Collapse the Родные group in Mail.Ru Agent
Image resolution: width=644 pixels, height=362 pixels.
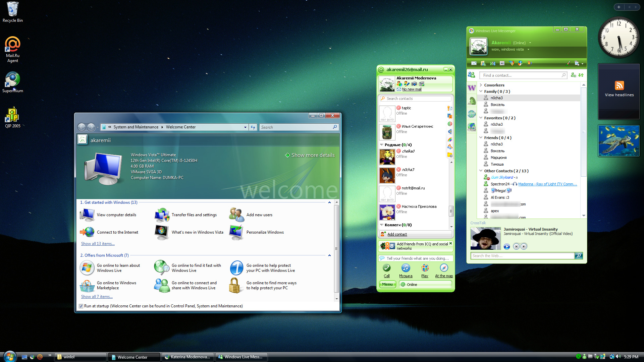coord(382,145)
